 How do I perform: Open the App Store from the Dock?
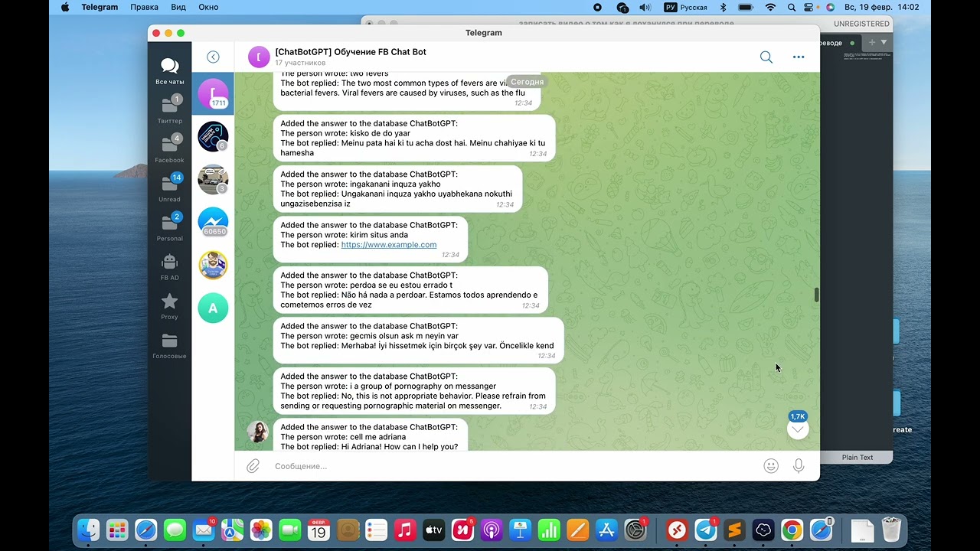tap(606, 530)
